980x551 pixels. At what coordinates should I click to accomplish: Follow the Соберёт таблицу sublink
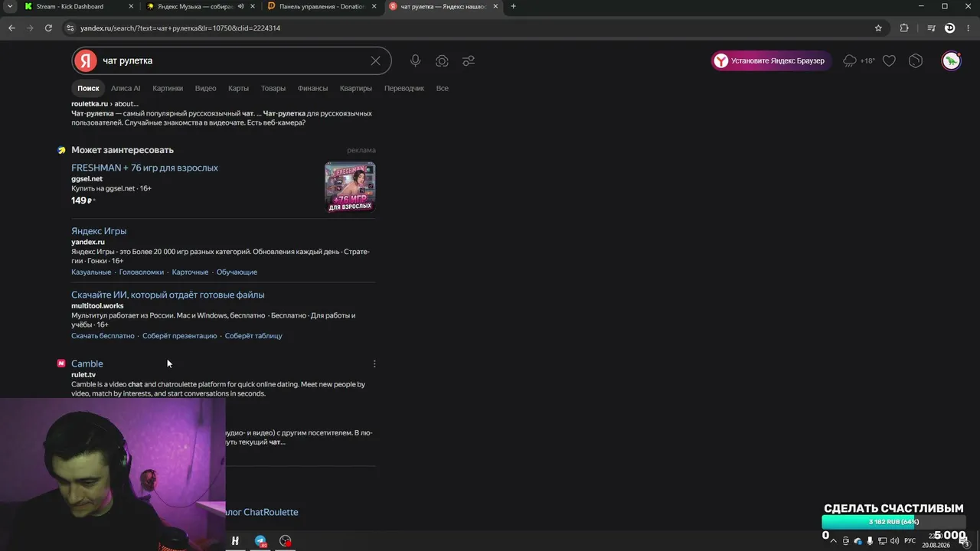253,335
